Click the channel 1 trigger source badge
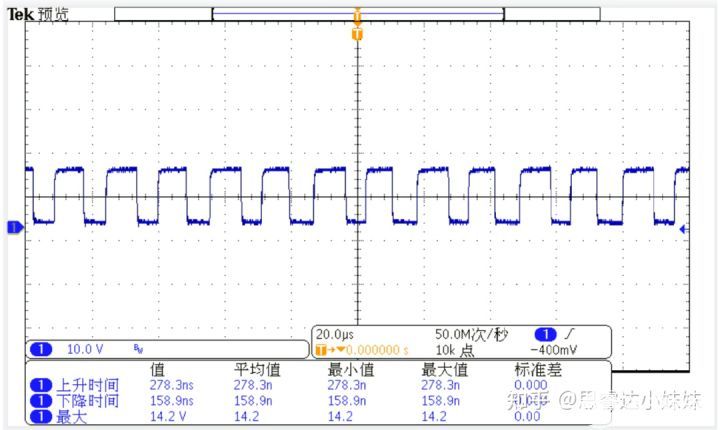720x430 pixels. pyautogui.click(x=546, y=334)
